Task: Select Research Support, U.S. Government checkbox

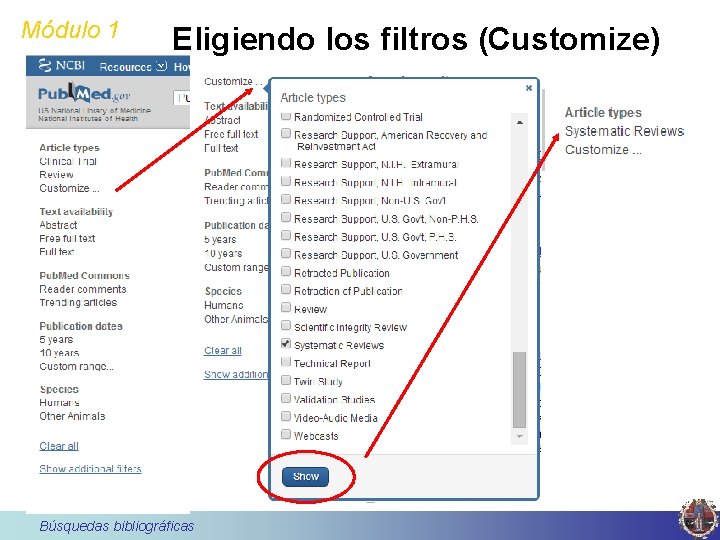Action: tap(286, 253)
